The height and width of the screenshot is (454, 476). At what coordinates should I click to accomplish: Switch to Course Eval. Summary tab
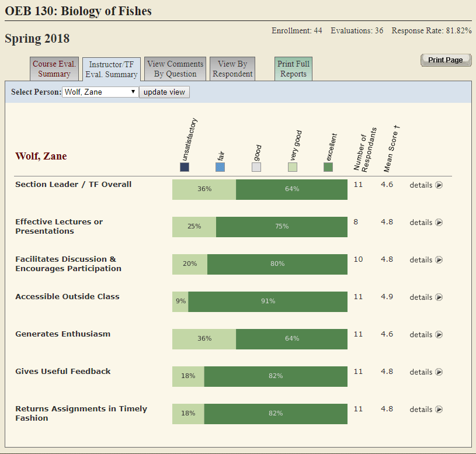point(54,69)
